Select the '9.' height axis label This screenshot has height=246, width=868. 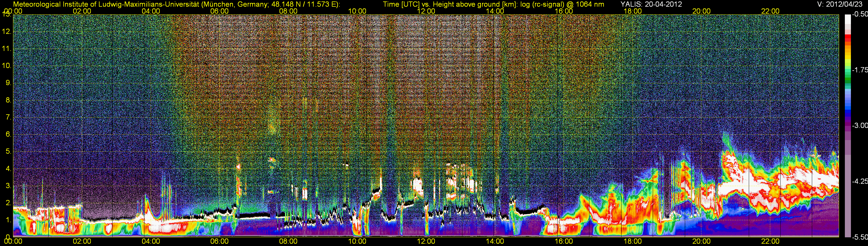click(x=9, y=83)
